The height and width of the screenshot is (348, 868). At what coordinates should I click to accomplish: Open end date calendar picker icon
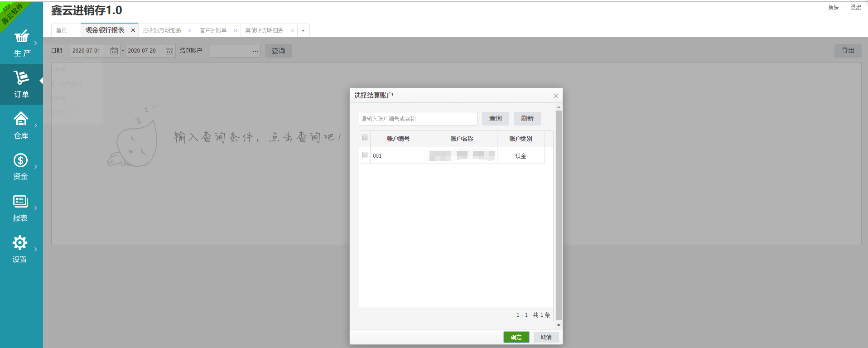[x=169, y=51]
